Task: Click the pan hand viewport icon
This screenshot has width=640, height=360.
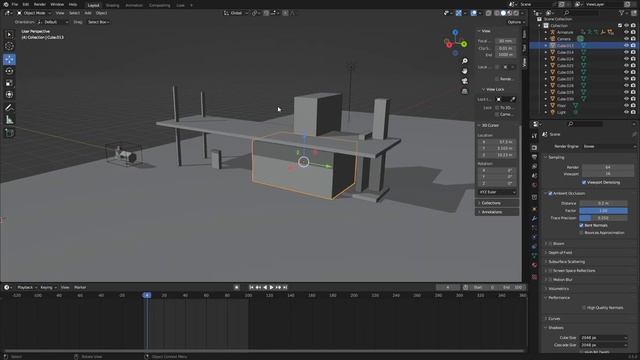Action: click(464, 71)
